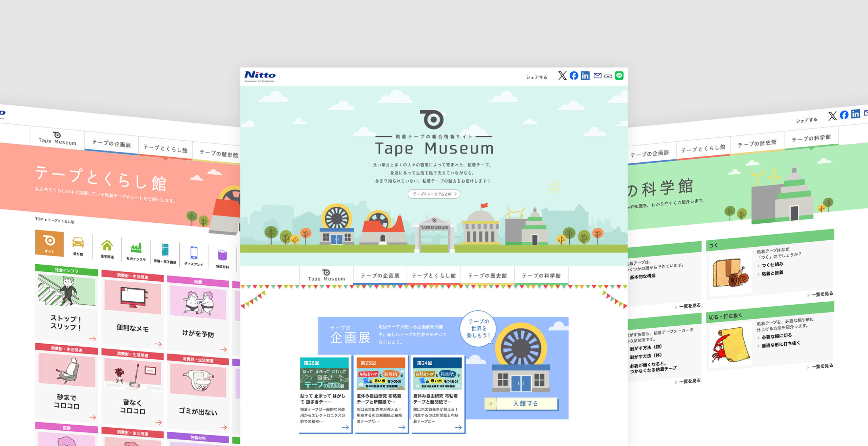868x446 pixels.
Task: Share on LinkedIn in right page header
Action: (855, 114)
